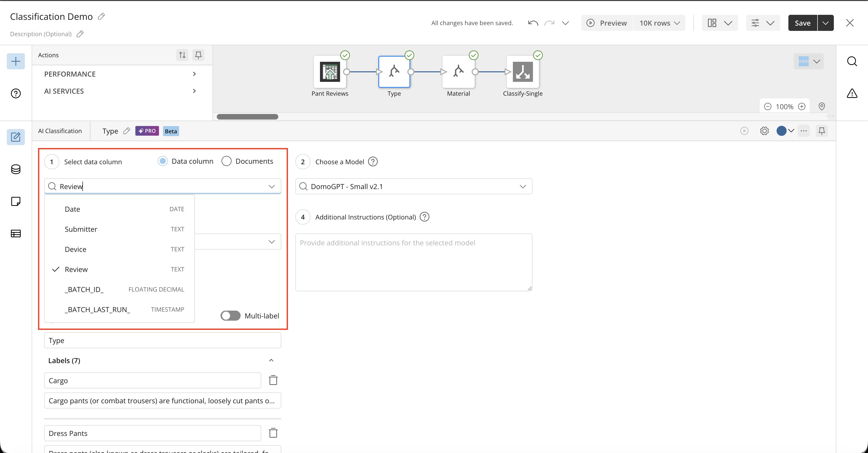Open the table view sidebar icon
This screenshot has width=868, height=453.
tap(16, 233)
